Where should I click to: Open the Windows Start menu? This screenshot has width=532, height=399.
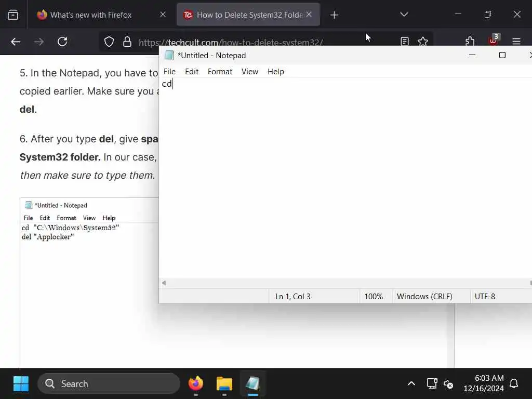pyautogui.click(x=21, y=384)
